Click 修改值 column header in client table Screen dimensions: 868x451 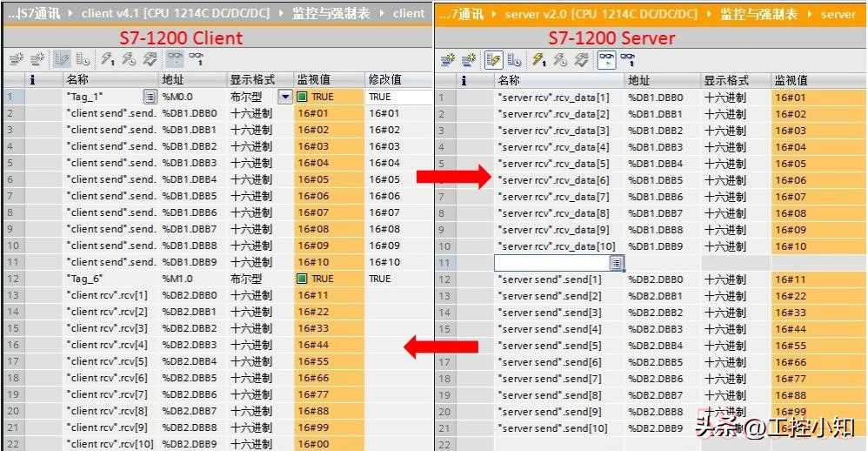tap(398, 80)
